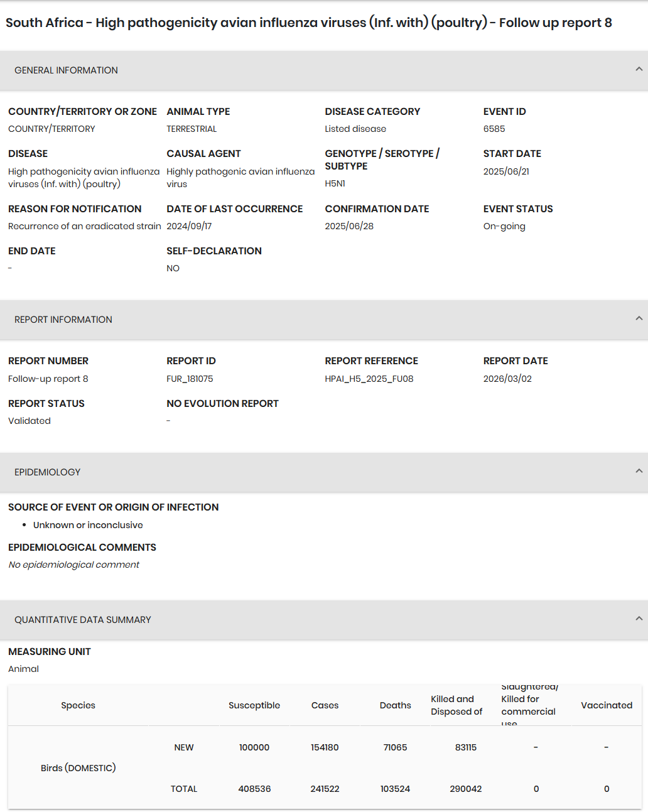Click the Cases column header
Viewport: 648px width, 812px height.
click(x=325, y=705)
